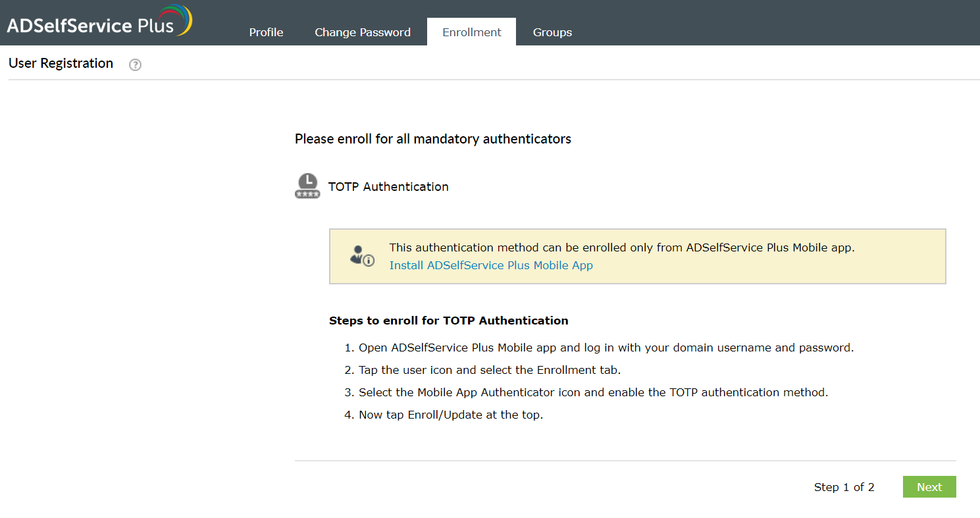Screen dimensions: 980x518
Task: Switch to the Change Password tab
Action: (363, 32)
